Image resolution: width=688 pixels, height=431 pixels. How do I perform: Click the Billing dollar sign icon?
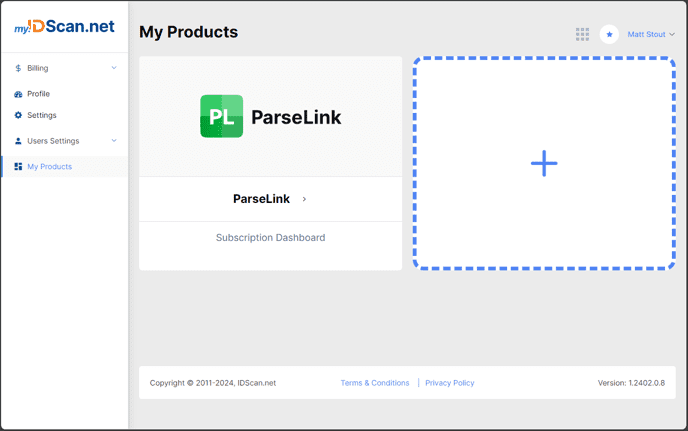click(18, 68)
